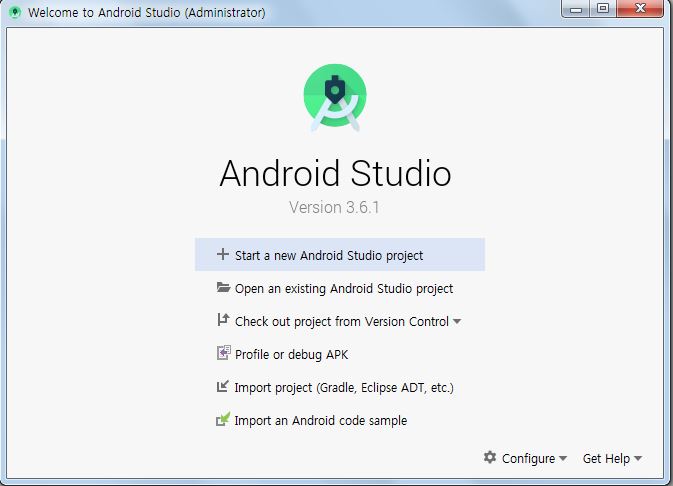
Task: Start a new Android Studio project
Action: tap(340, 255)
